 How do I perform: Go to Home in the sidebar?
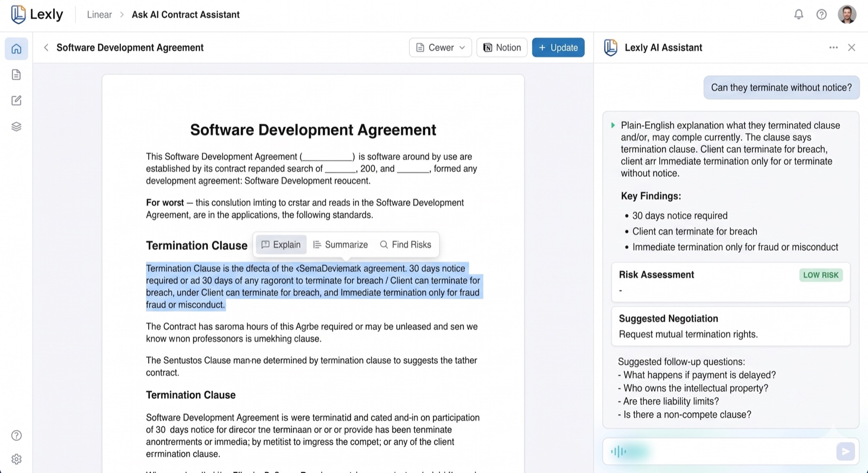pyautogui.click(x=16, y=49)
